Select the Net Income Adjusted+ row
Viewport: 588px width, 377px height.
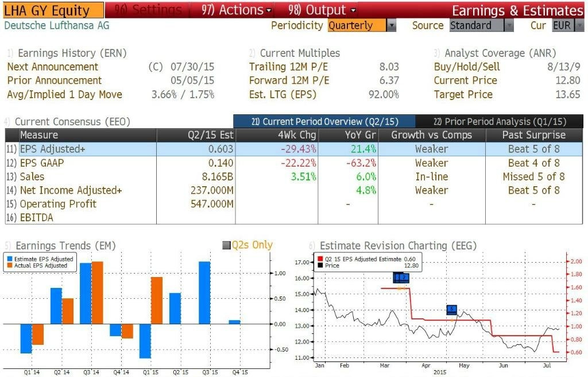[293, 190]
